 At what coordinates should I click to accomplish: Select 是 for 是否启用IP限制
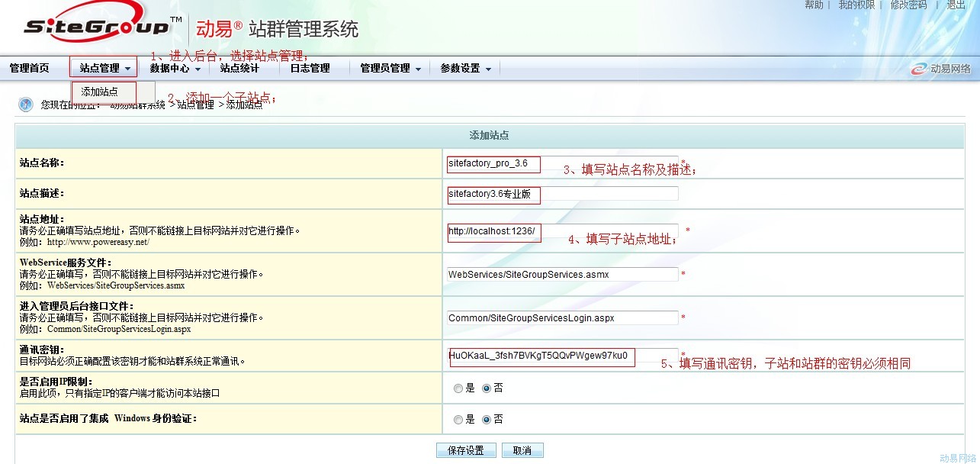(458, 388)
